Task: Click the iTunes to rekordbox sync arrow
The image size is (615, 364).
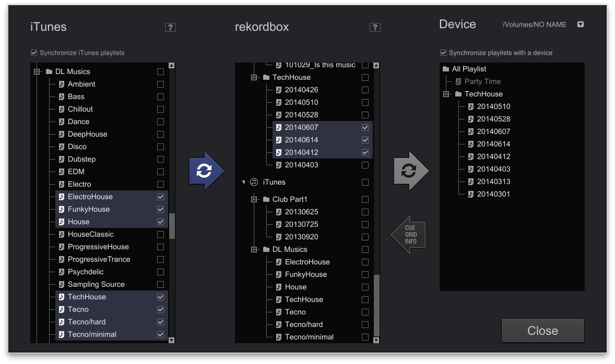Action: pos(206,171)
